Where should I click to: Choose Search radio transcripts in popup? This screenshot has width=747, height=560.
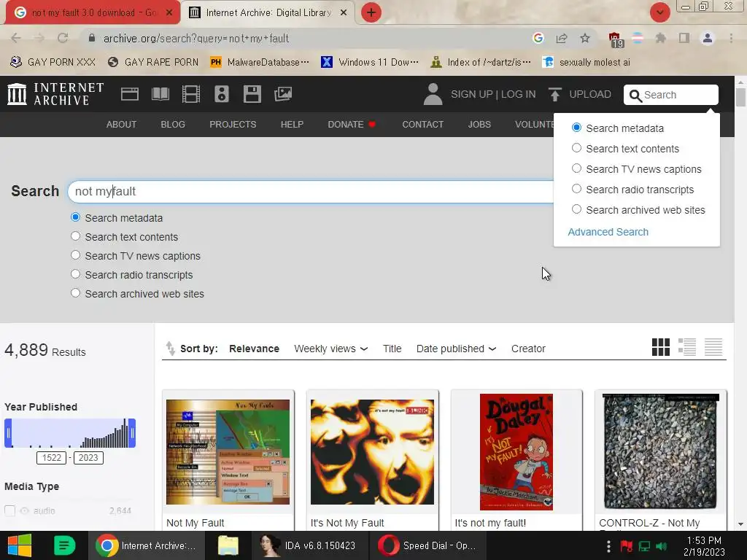(x=576, y=189)
